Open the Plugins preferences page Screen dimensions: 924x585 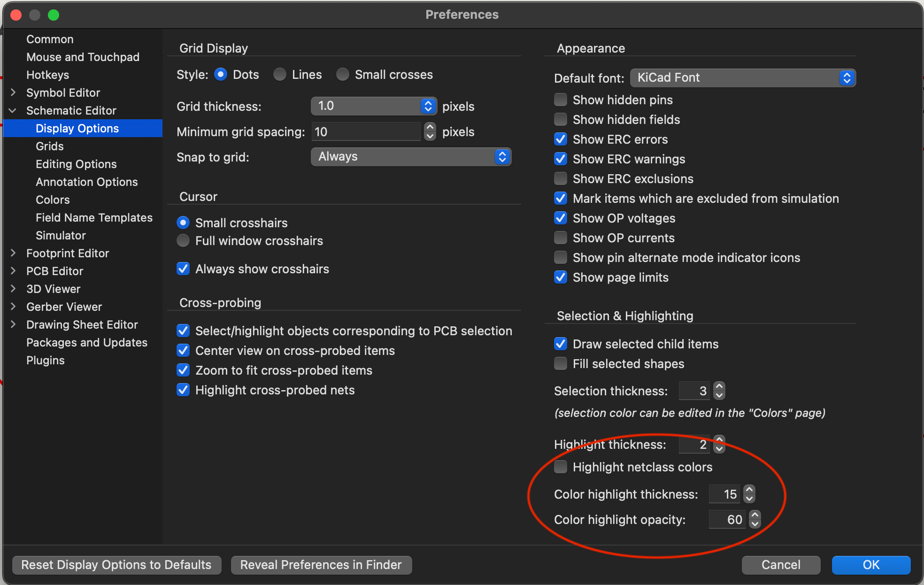[x=45, y=360]
